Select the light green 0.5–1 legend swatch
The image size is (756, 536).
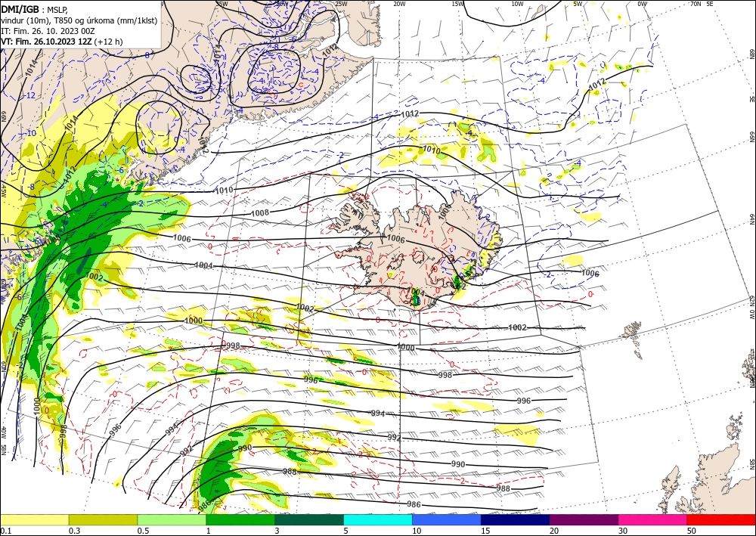172,519
